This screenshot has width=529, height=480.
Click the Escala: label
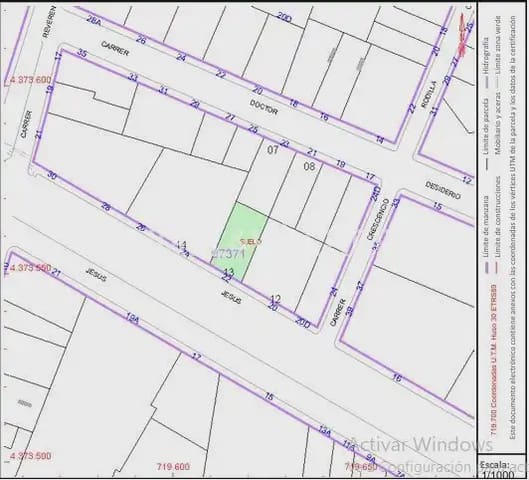pyautogui.click(x=494, y=465)
